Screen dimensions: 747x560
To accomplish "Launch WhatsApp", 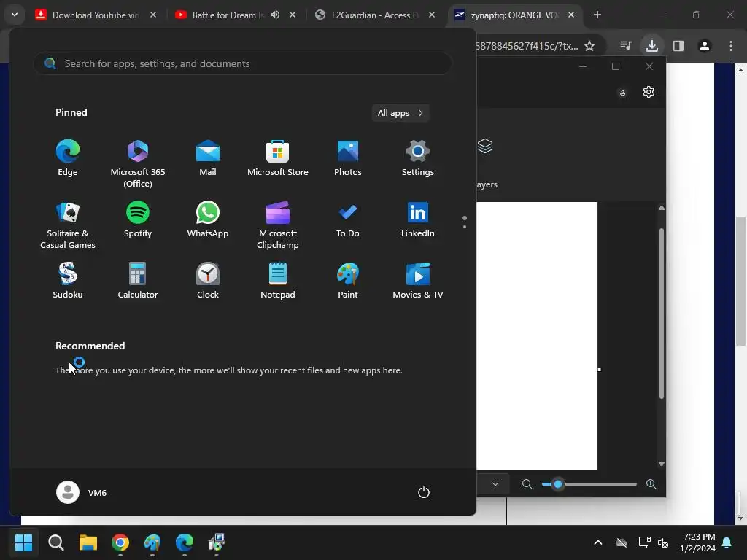I will [x=208, y=219].
